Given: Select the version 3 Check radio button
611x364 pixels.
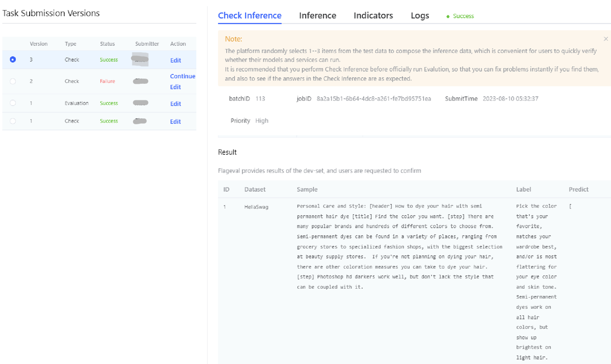Looking at the screenshot, I should tap(13, 60).
